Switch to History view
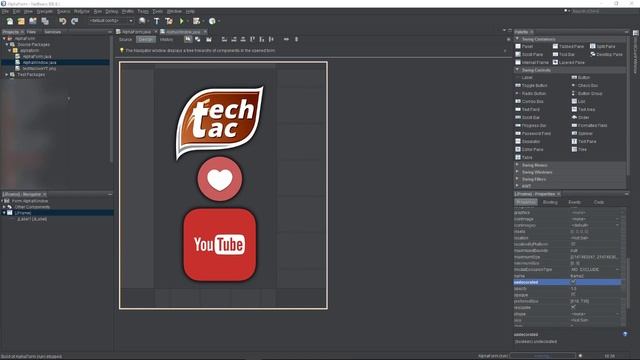This screenshot has height=360, width=640. [166, 40]
